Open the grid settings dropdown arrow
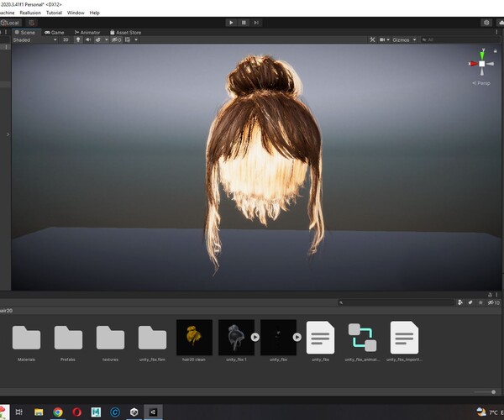Viewport: 504px width, 420px height. [x=136, y=39]
